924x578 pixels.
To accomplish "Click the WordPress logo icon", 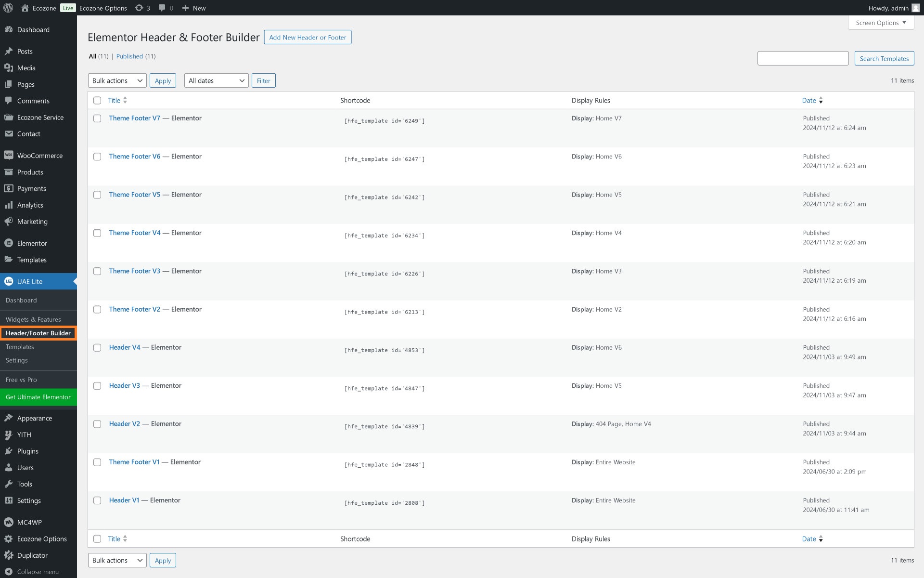I will [8, 8].
